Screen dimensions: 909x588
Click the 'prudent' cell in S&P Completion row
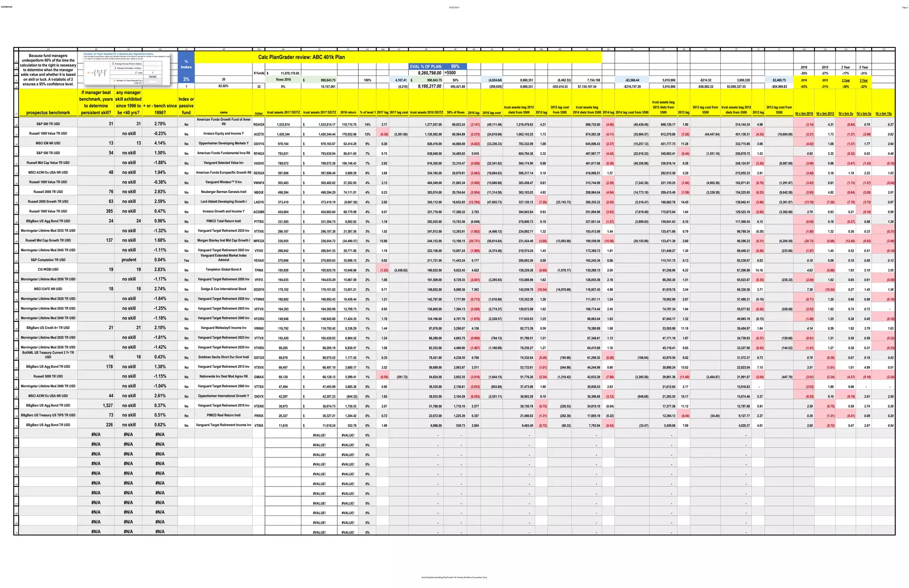coord(129,260)
